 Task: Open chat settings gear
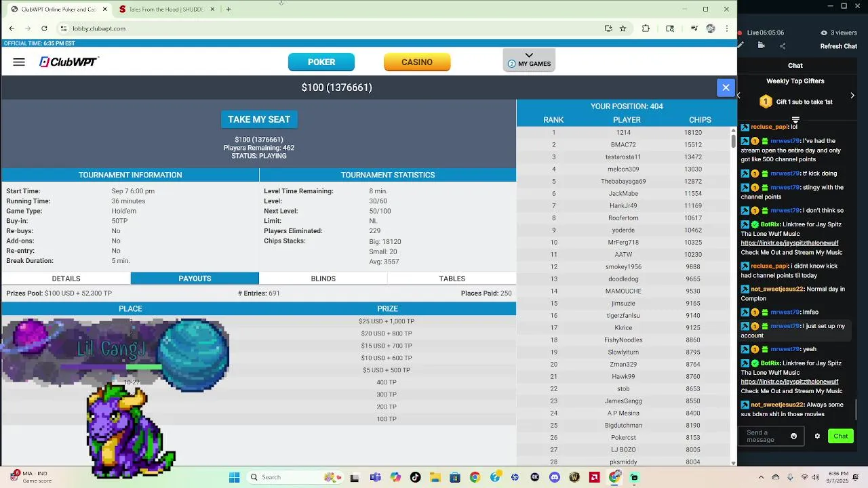(x=817, y=436)
